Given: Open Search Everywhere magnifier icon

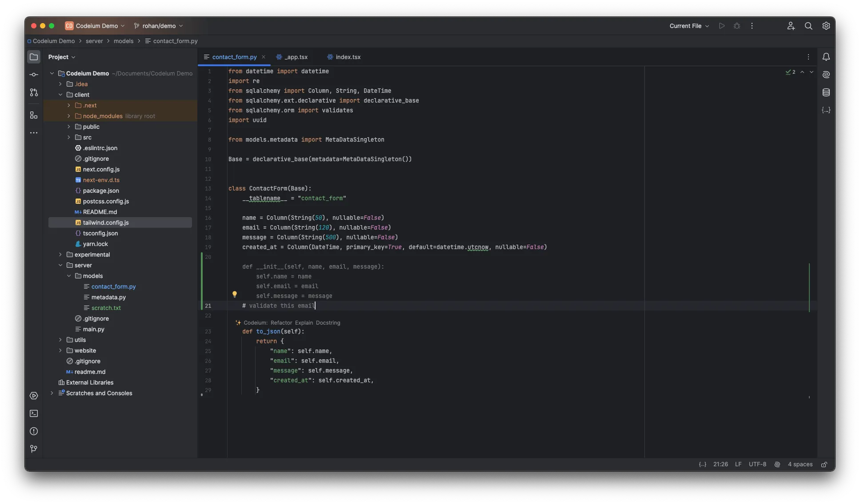Looking at the screenshot, I should 808,26.
